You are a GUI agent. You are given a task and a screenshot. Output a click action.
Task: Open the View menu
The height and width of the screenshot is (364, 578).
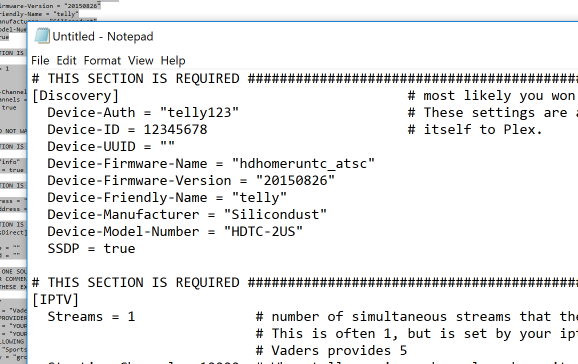[140, 60]
